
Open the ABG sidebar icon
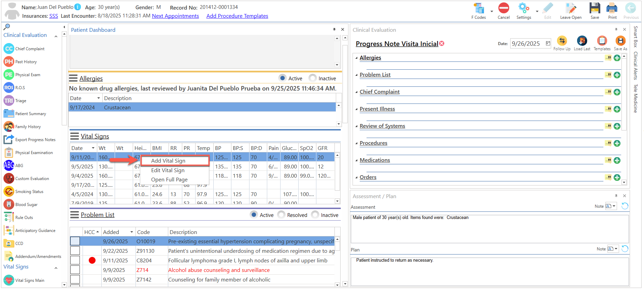tap(9, 166)
